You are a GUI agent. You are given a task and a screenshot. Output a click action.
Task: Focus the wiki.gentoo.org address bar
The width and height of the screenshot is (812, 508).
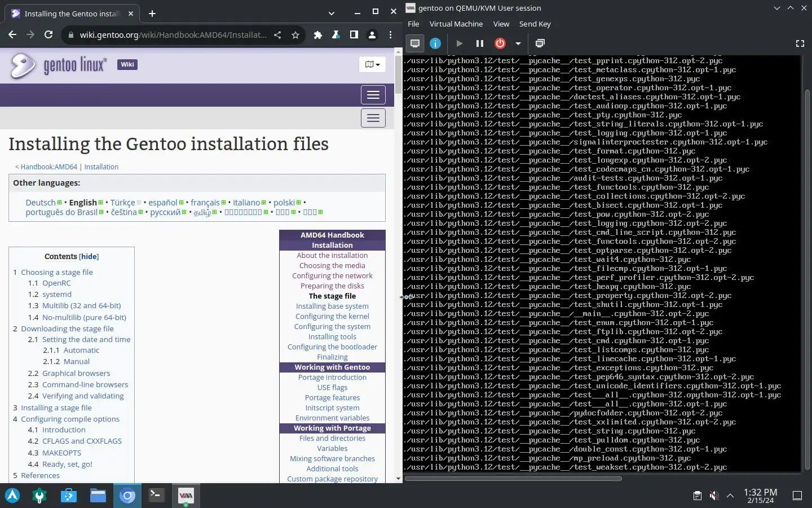173,35
